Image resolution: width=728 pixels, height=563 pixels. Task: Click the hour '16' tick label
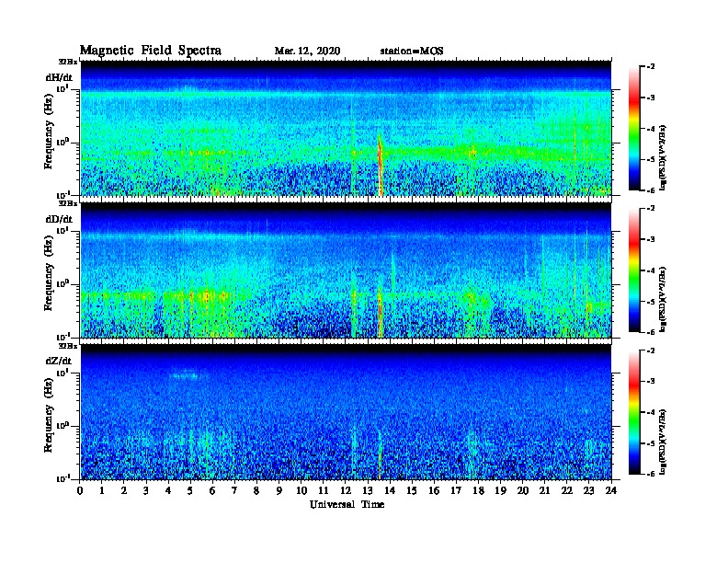(434, 491)
